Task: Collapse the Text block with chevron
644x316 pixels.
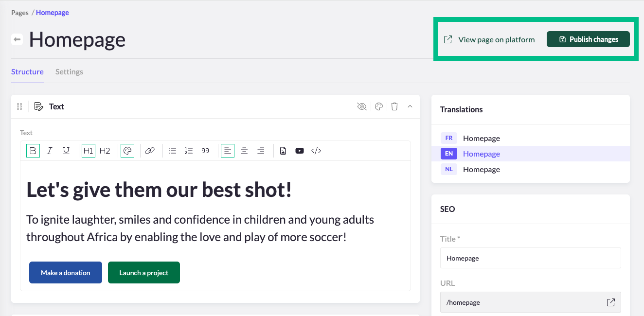Action: coord(410,106)
